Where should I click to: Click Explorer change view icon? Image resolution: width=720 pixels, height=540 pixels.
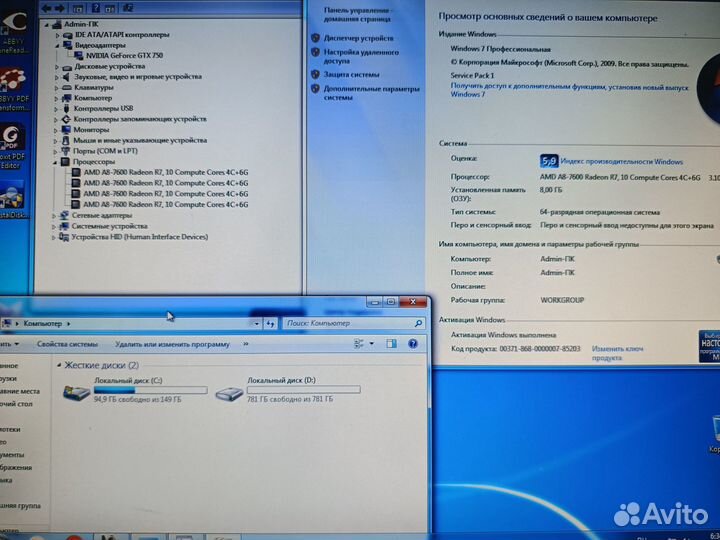(359, 343)
